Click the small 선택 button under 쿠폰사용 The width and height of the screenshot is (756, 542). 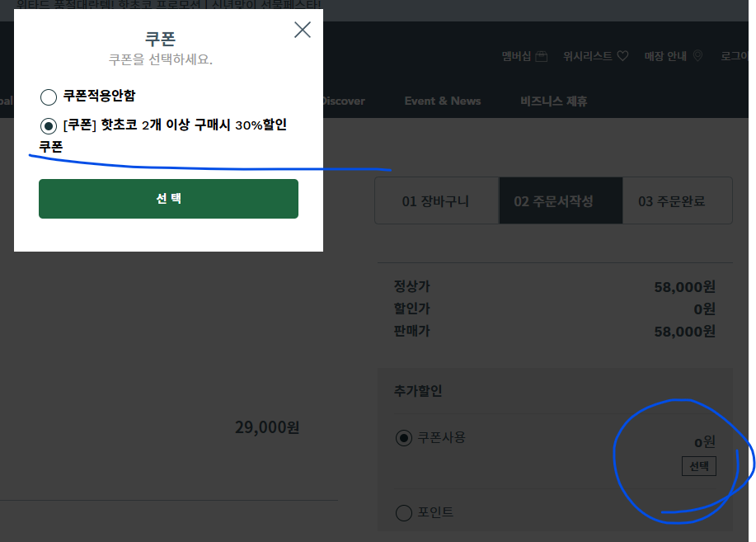[x=698, y=466]
